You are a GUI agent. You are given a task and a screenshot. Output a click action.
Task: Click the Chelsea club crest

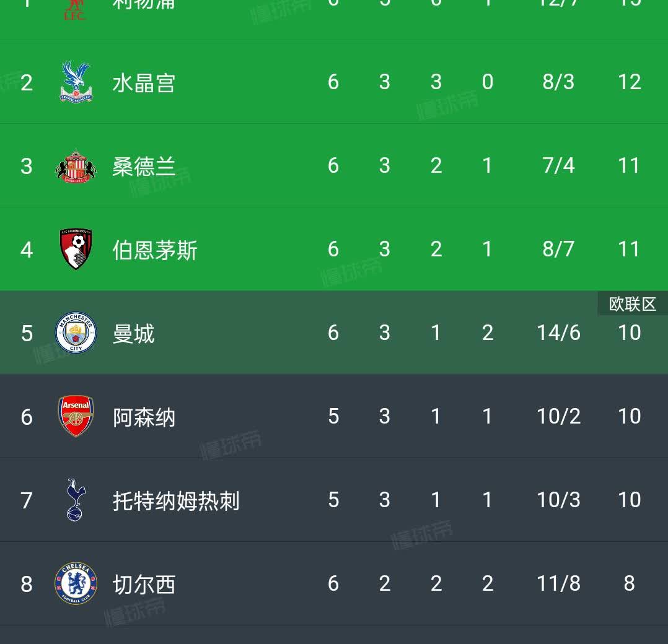tap(76, 583)
